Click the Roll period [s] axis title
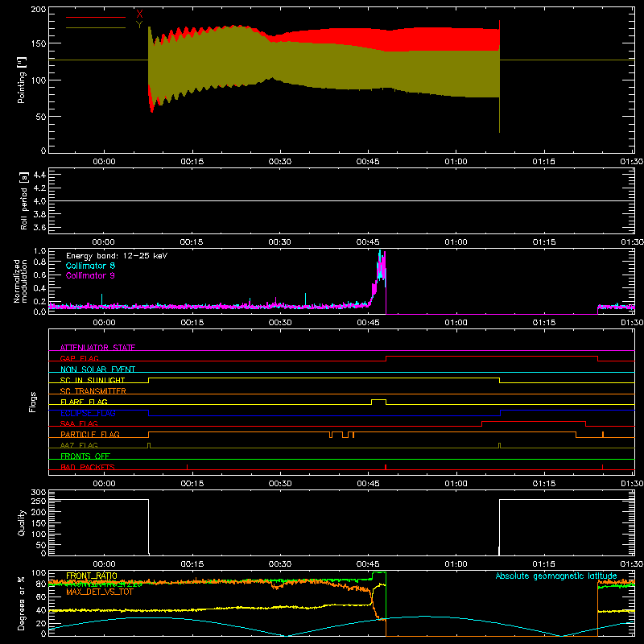This screenshot has height=644, width=644. (24, 200)
